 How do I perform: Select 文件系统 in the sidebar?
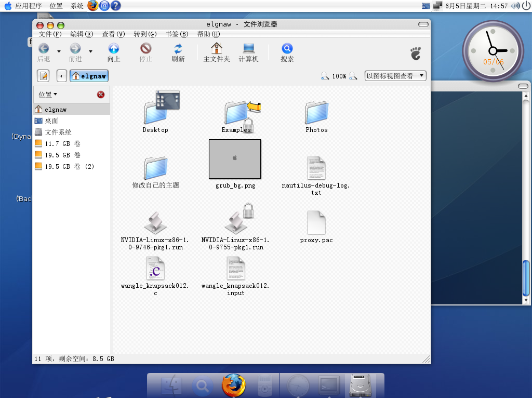(x=72, y=132)
